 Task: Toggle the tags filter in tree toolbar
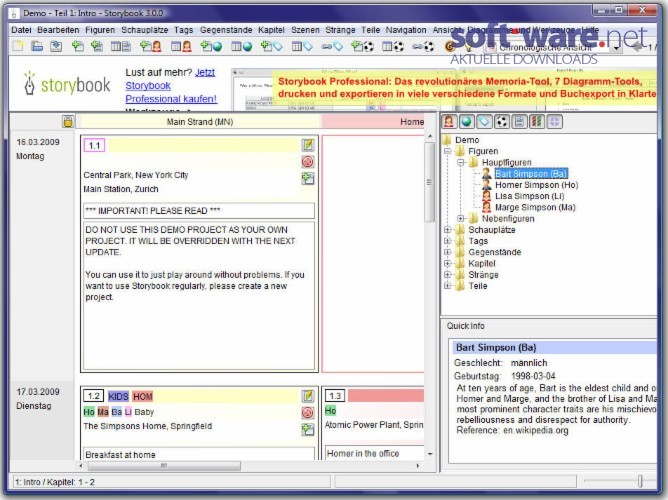point(484,122)
